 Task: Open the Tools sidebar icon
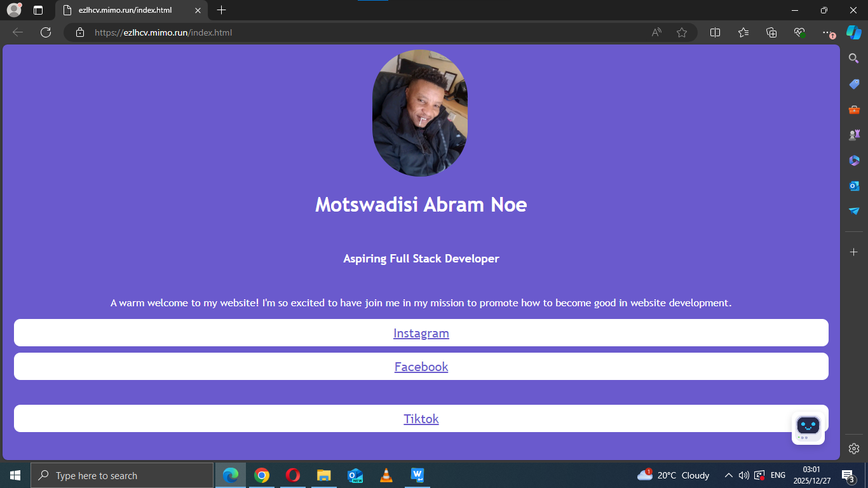[x=853, y=109]
